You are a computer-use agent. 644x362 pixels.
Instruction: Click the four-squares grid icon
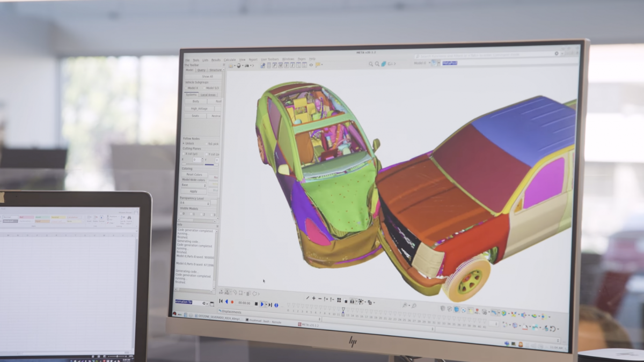(339, 300)
